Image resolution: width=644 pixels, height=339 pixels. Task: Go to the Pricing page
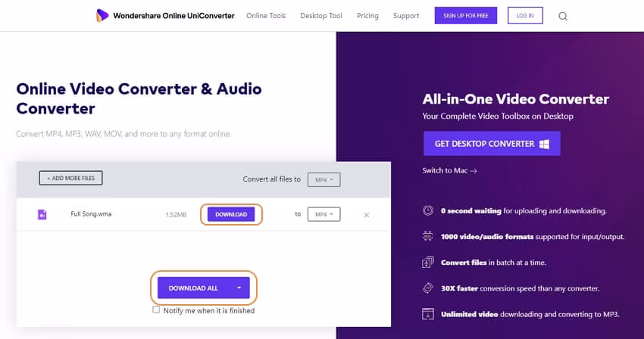367,16
